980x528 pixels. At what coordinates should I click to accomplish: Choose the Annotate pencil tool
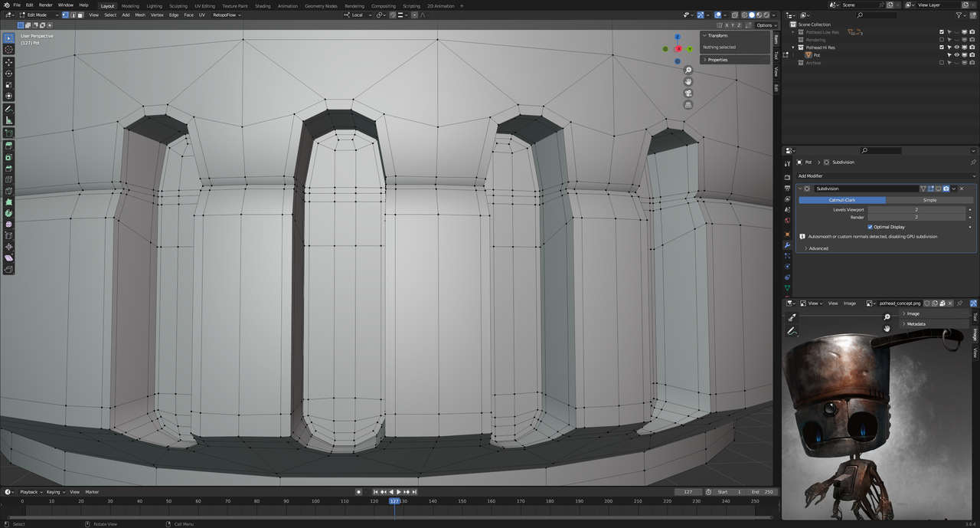coord(9,109)
